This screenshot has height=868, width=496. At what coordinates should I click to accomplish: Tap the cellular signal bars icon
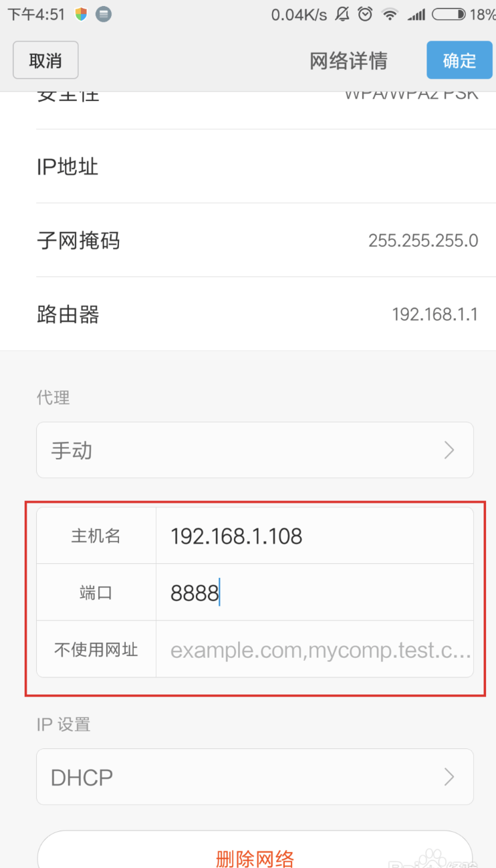click(416, 14)
